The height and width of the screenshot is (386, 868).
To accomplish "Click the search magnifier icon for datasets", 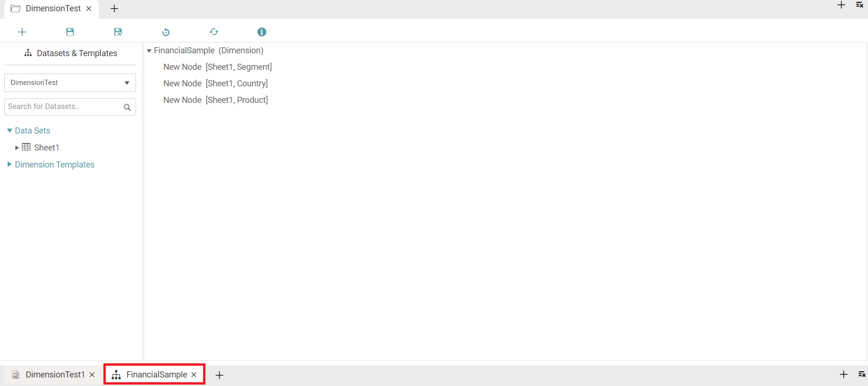I will tap(127, 107).
